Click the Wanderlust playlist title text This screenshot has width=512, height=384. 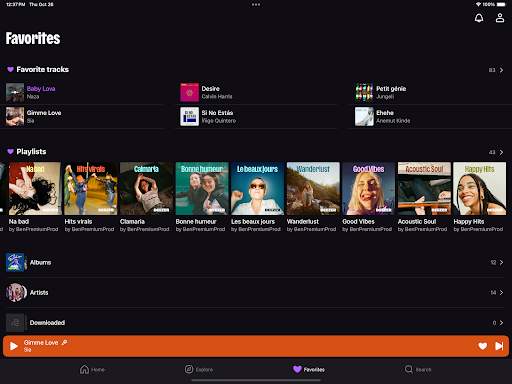(303, 221)
